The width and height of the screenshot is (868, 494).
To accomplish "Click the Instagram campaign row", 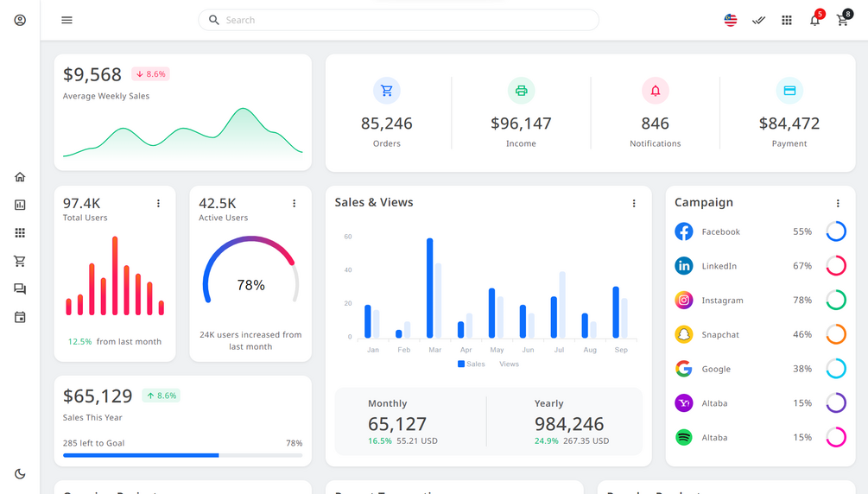I will pos(761,301).
